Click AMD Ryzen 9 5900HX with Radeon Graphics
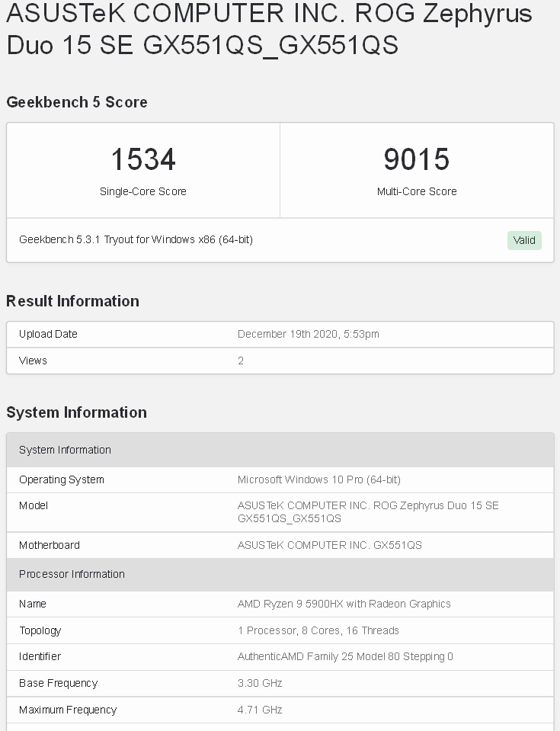Image resolution: width=560 pixels, height=731 pixels. tap(344, 604)
